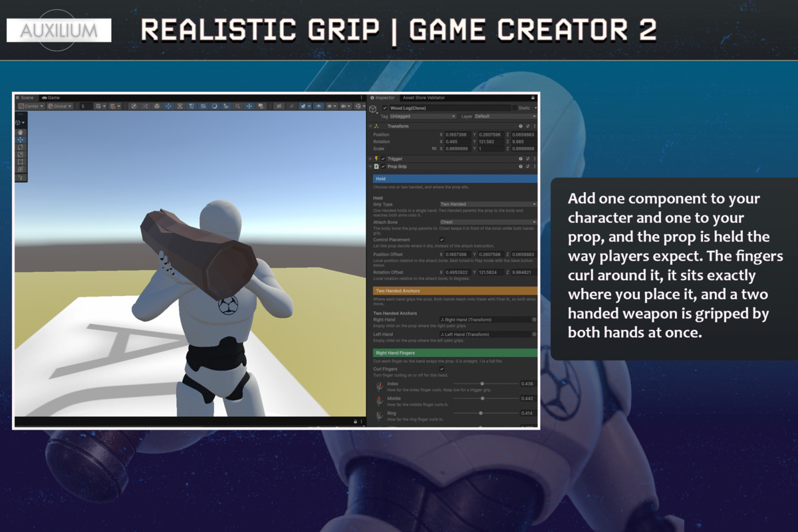798x532 pixels.
Task: Open the Scene view kebab menu
Action: 361,97
